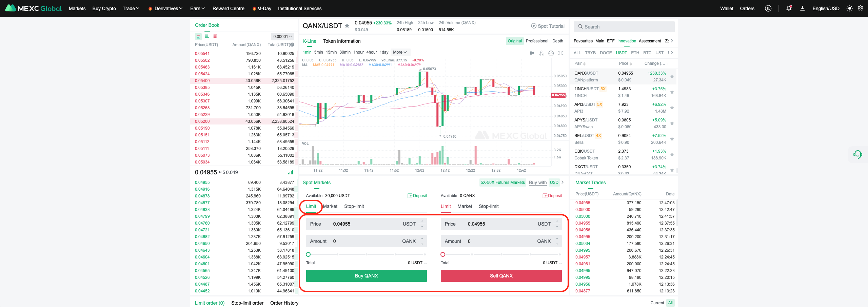Toggle the light/dark theme sun icon

tap(849, 8)
